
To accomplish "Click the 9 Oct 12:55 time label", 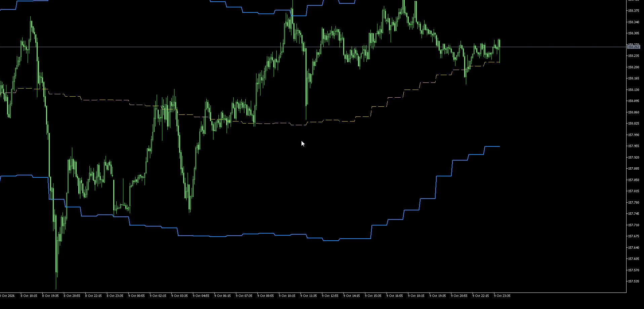I will coord(330,296).
